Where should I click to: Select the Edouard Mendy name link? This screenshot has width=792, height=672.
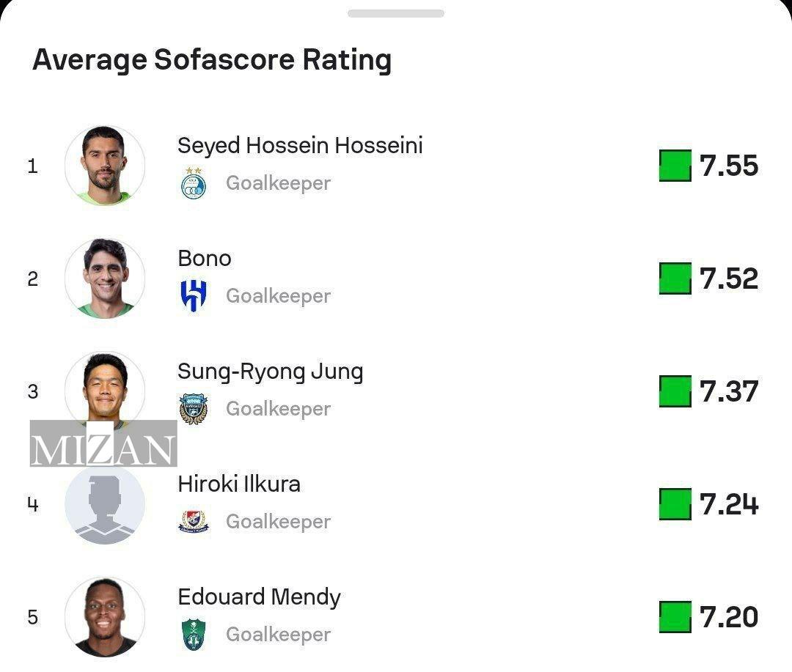(x=259, y=597)
